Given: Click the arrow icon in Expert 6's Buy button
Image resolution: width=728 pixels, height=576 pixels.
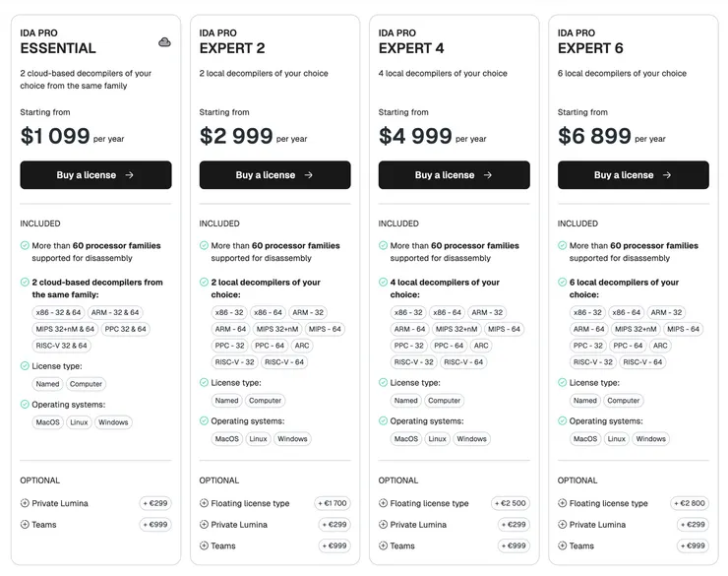Looking at the screenshot, I should [667, 175].
